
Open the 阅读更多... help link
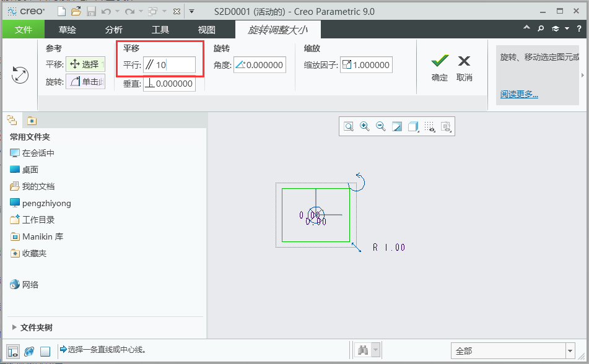[x=519, y=94]
